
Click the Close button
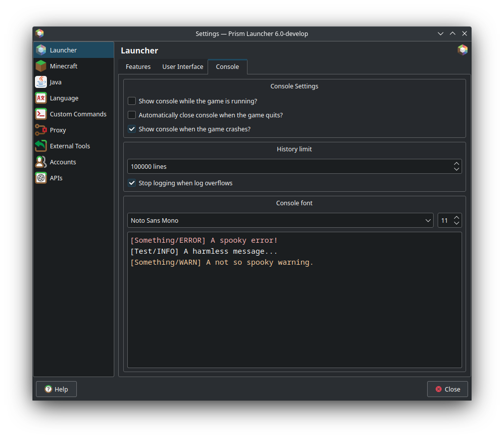tap(448, 389)
